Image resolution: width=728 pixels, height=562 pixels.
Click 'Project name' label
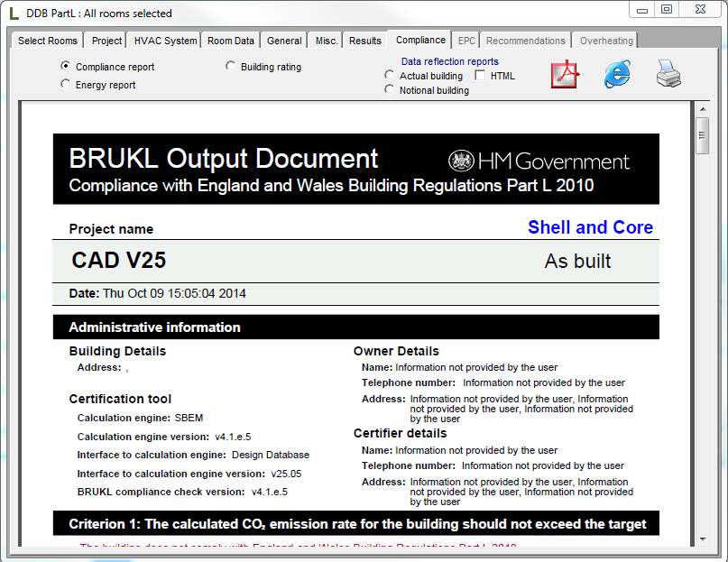click(111, 229)
